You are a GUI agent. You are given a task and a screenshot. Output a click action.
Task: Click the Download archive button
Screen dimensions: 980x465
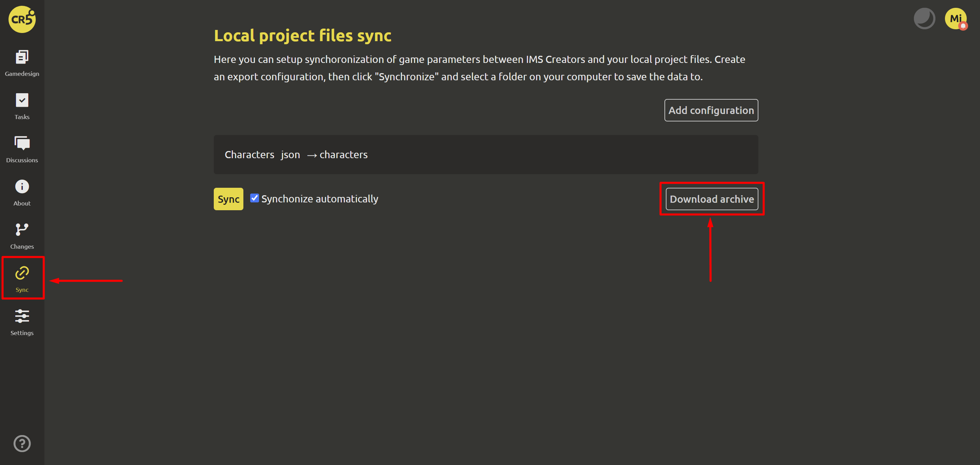coord(711,199)
